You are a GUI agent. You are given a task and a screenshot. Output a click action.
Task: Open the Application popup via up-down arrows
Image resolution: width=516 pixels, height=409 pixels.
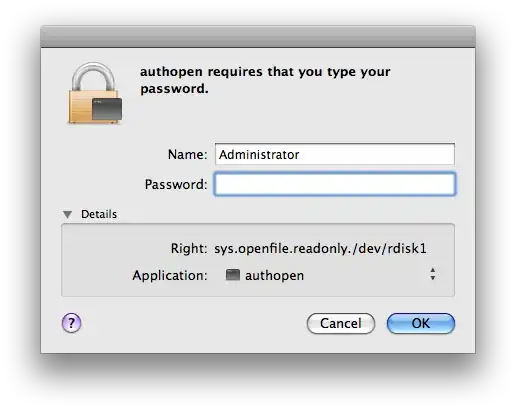click(433, 274)
